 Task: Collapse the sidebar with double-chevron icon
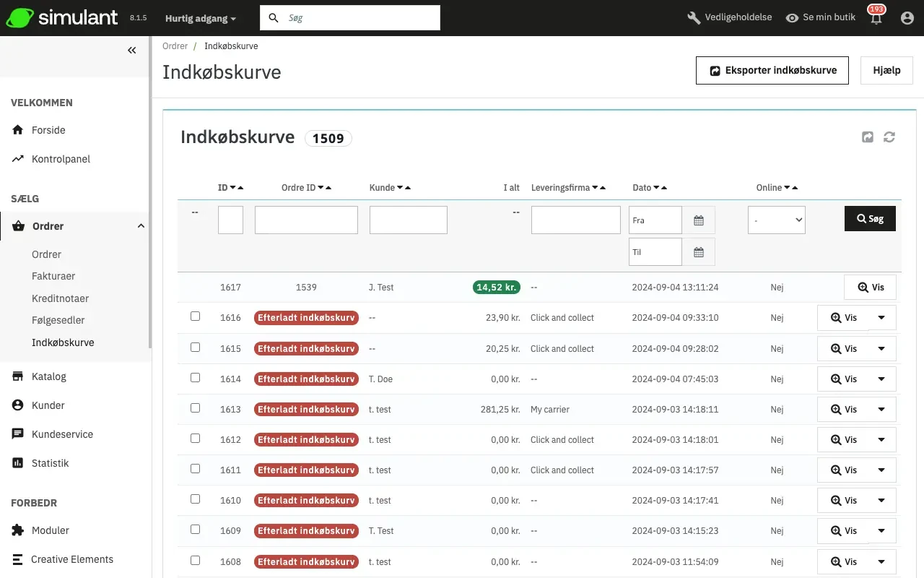tap(131, 51)
